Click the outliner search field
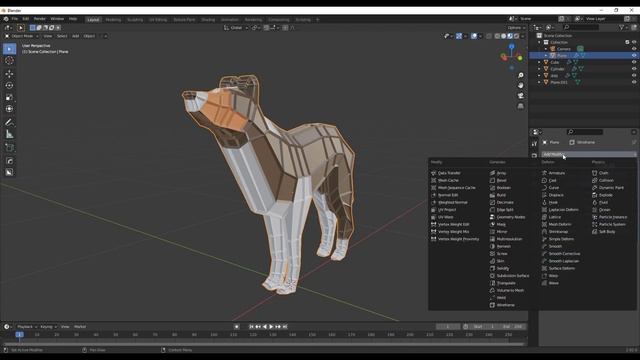The width and height of the screenshot is (640, 360). coord(581,27)
